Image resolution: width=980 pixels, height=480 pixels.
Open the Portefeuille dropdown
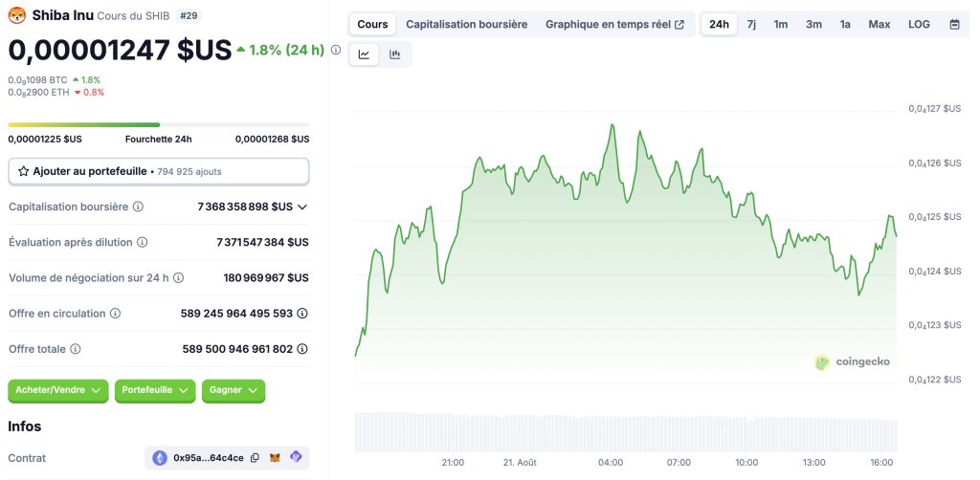coord(155,390)
